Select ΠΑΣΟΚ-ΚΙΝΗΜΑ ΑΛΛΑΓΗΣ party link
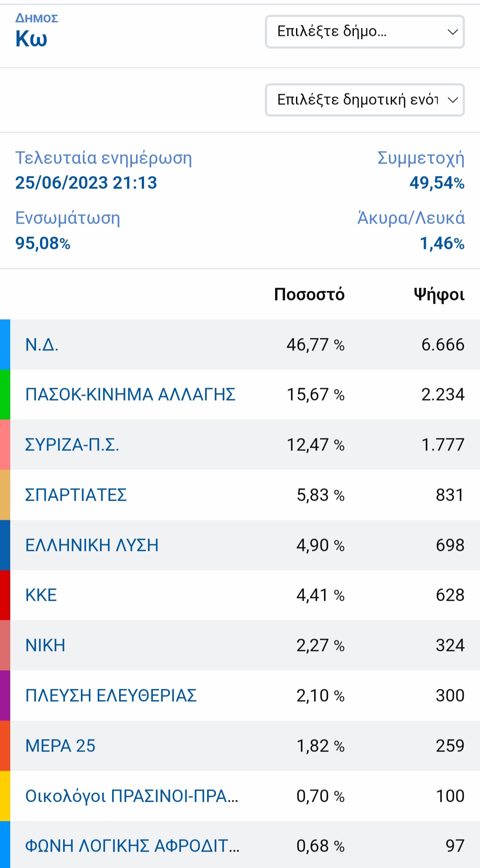The width and height of the screenshot is (480, 868). [130, 394]
